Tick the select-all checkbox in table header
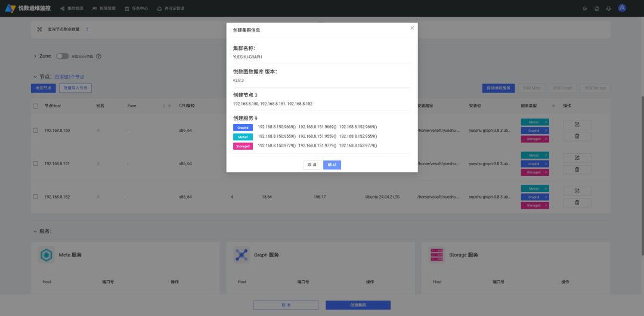Screen dimensions: 644x316 click(x=35, y=106)
